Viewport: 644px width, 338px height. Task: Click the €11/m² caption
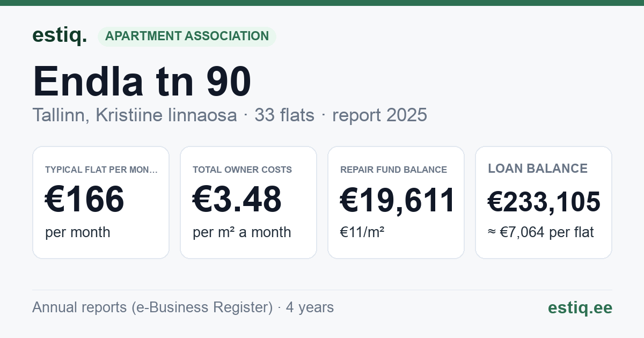tap(362, 232)
